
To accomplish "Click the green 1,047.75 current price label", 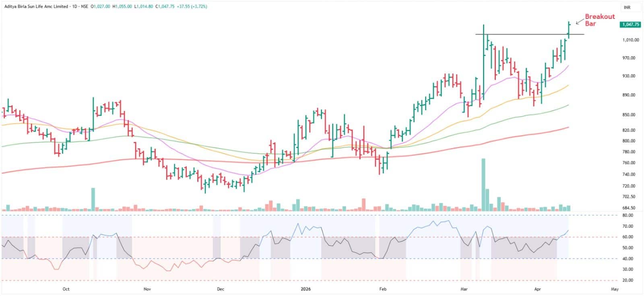I will 630,25.
